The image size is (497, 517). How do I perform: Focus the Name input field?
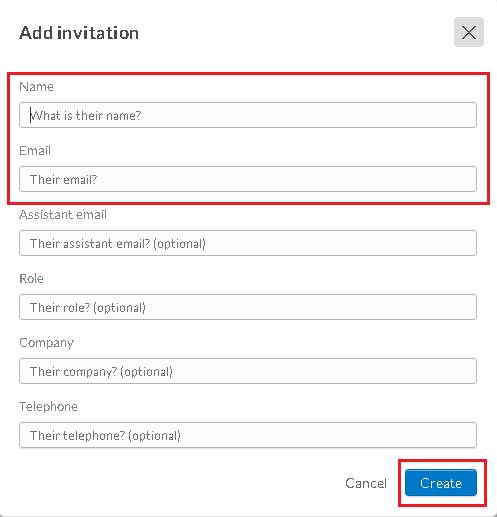click(x=248, y=115)
